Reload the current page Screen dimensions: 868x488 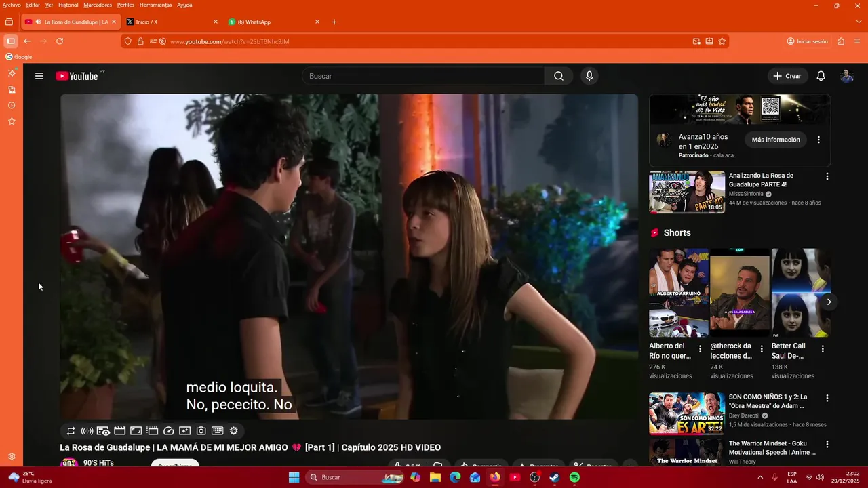point(60,41)
